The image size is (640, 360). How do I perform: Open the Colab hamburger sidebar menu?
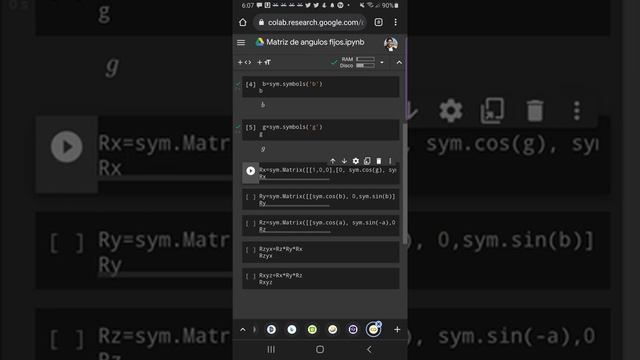click(241, 42)
